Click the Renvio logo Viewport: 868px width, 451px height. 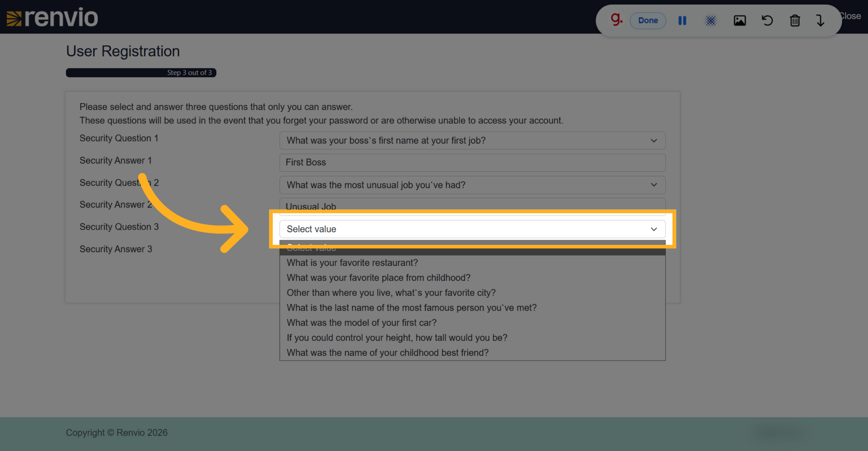(x=52, y=17)
